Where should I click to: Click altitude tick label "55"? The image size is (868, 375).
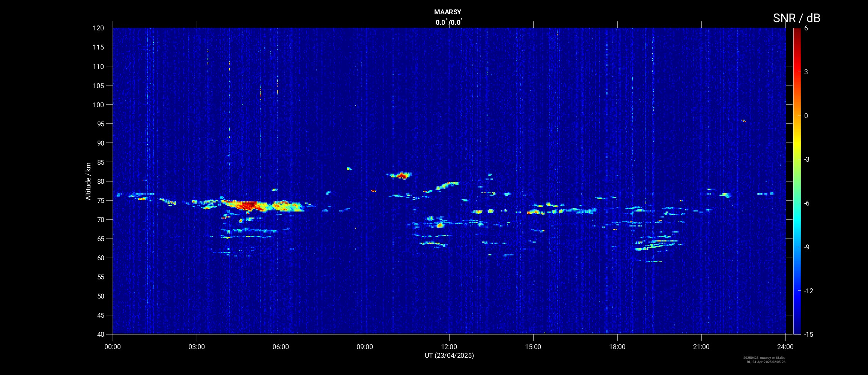tap(100, 277)
